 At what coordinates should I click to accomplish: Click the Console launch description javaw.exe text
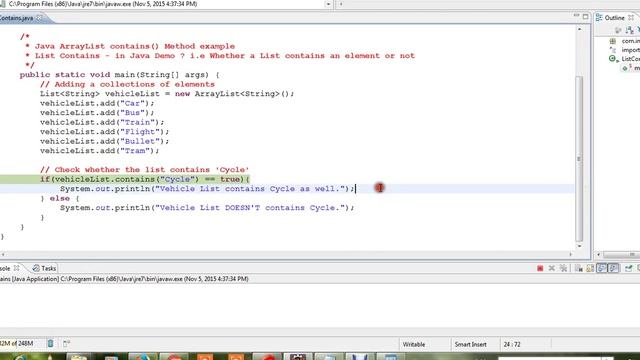[124, 279]
